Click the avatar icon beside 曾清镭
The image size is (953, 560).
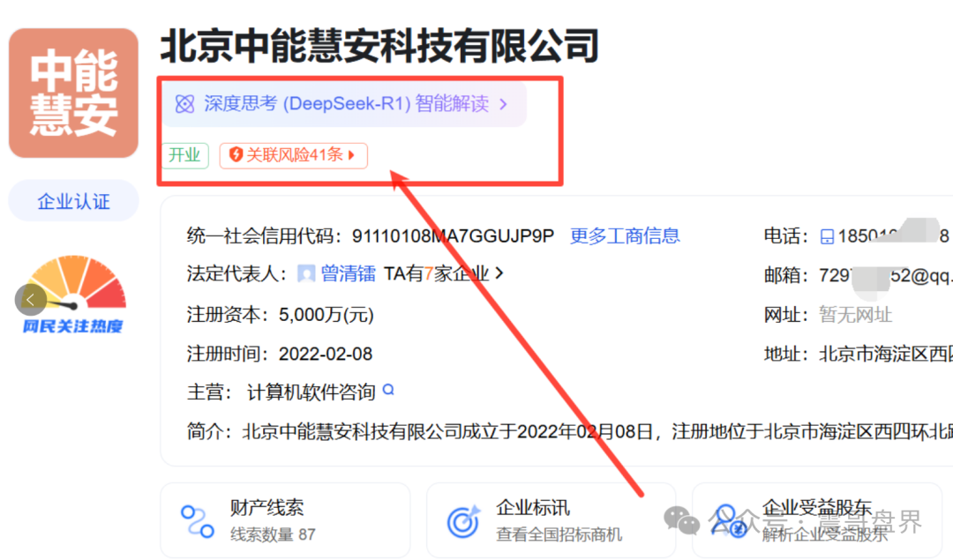[306, 274]
